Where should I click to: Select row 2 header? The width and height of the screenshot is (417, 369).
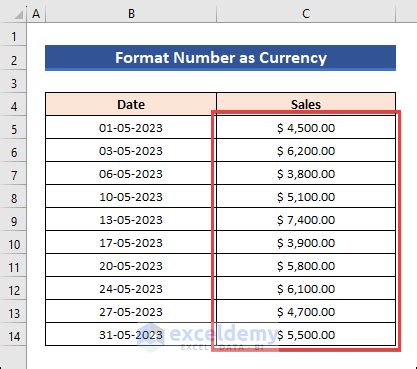pos(13,59)
